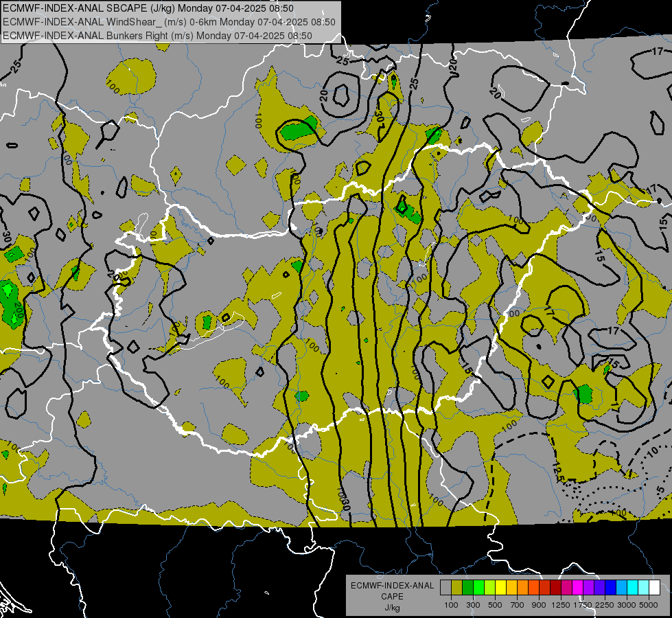
Task: Click the WindShear 0-6km title line
Action: click(169, 22)
